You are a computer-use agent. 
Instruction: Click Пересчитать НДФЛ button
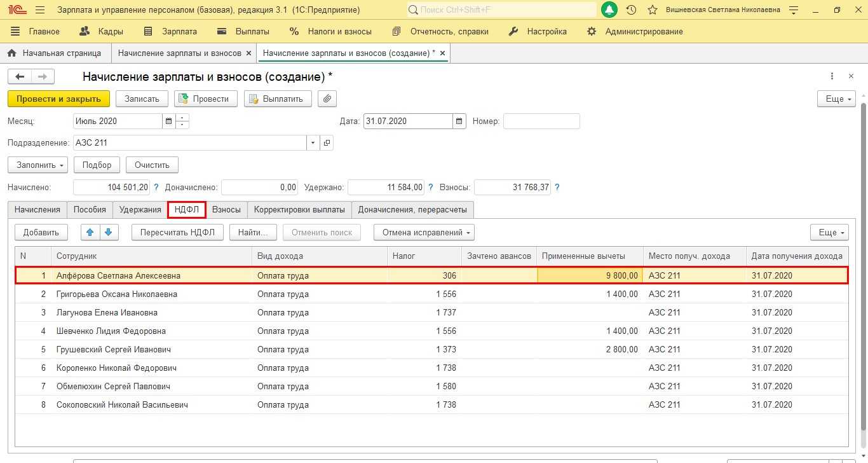[177, 232]
